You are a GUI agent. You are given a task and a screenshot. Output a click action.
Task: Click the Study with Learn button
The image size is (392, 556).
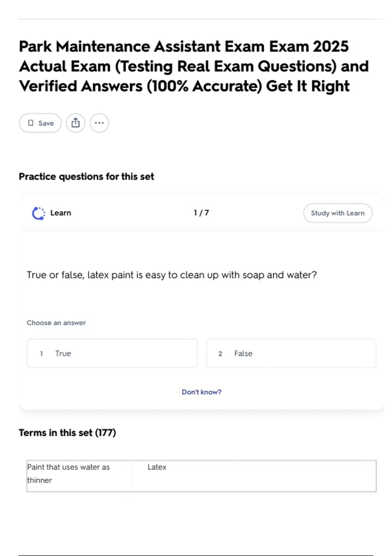tap(337, 213)
